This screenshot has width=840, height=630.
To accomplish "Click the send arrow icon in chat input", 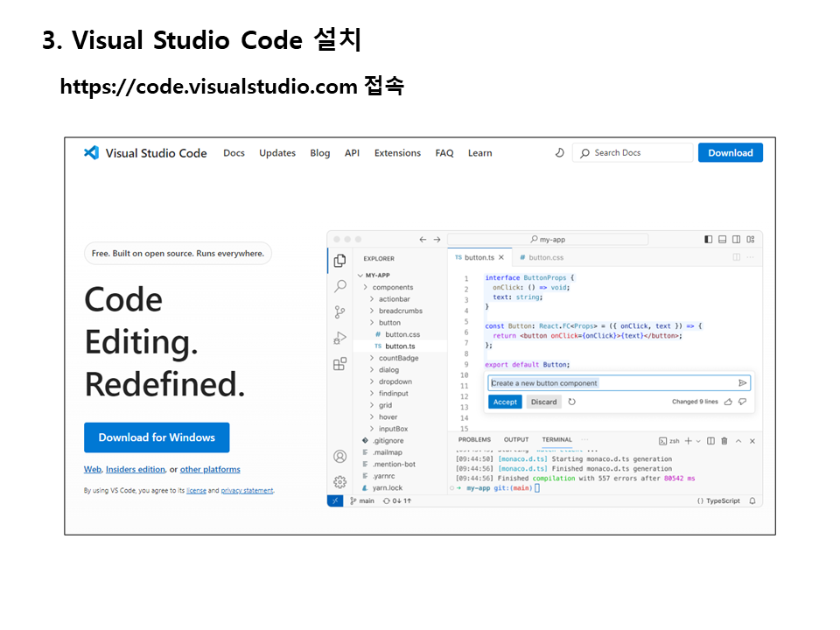I will click(x=743, y=383).
